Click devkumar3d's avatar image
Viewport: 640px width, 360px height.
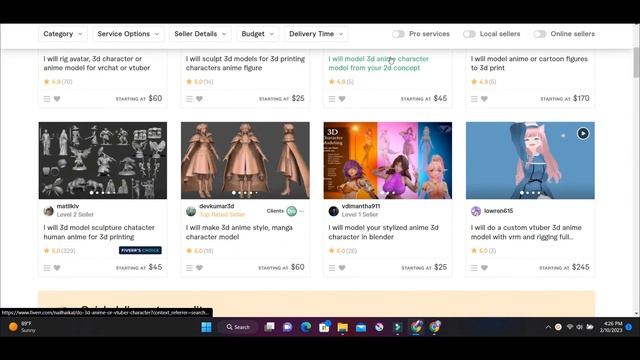pos(191,211)
